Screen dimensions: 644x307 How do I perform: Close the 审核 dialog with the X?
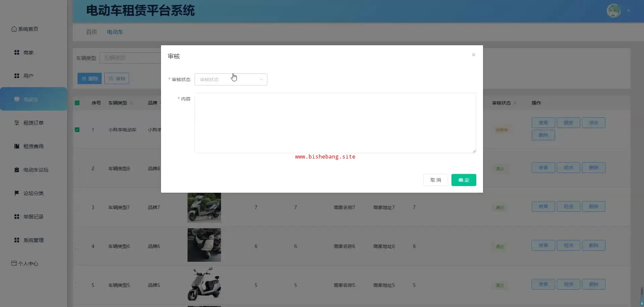coord(474,55)
